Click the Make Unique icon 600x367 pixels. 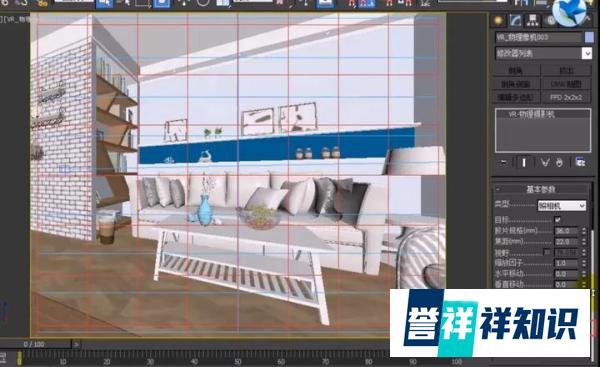pos(544,163)
